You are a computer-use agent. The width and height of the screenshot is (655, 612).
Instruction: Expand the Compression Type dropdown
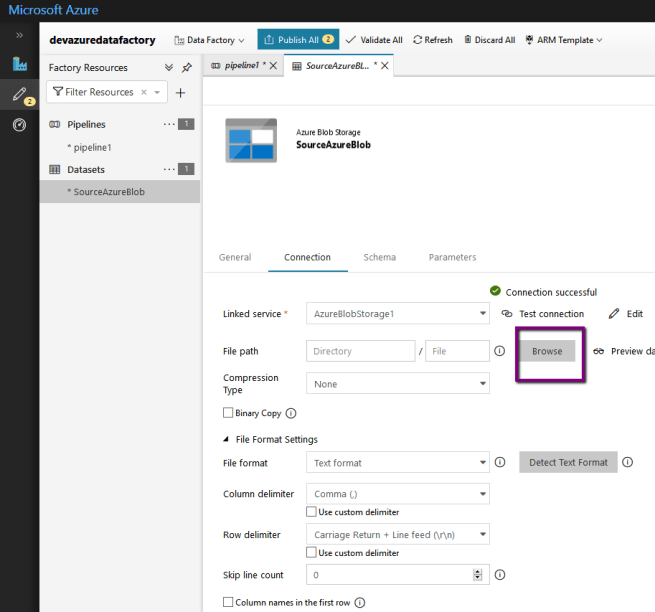[x=397, y=384]
